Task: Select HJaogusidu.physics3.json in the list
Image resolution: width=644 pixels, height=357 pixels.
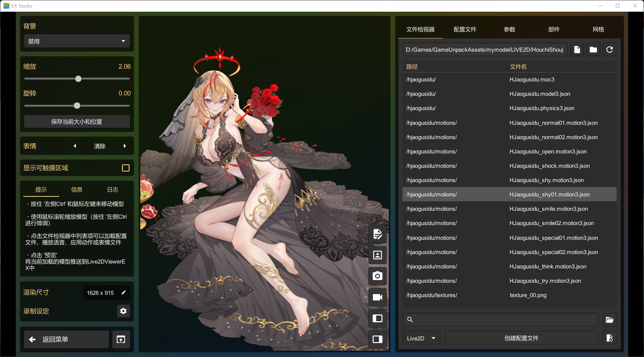Action: click(x=510, y=108)
